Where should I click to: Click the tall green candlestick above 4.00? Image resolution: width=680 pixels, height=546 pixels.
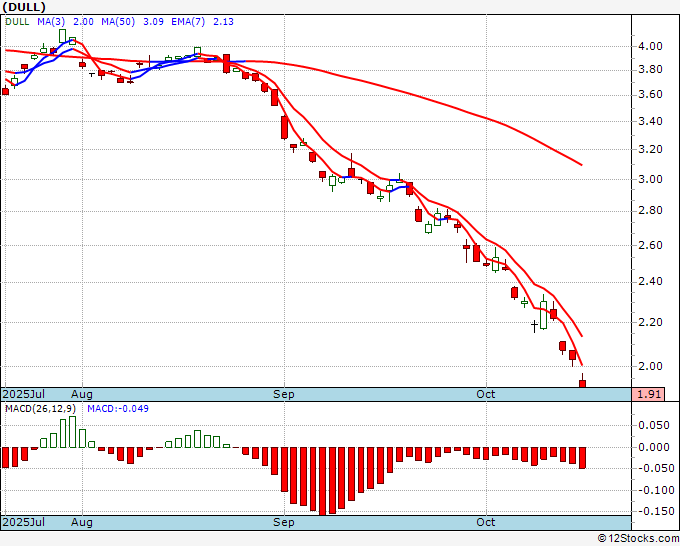[x=62, y=36]
